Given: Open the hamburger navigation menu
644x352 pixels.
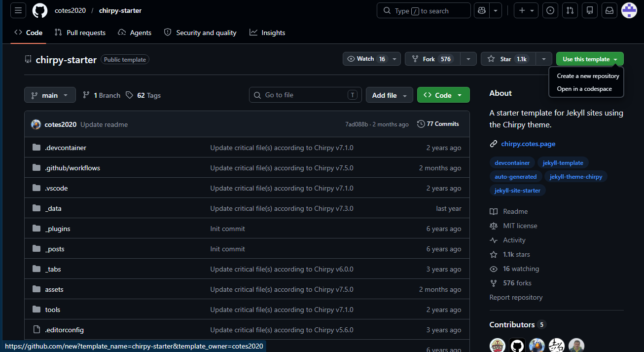Looking at the screenshot, I should tap(18, 10).
